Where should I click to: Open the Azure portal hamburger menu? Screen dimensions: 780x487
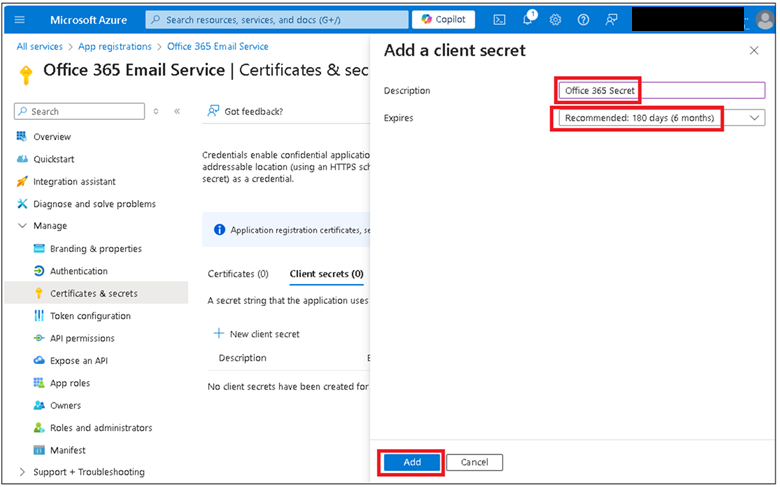(x=20, y=20)
